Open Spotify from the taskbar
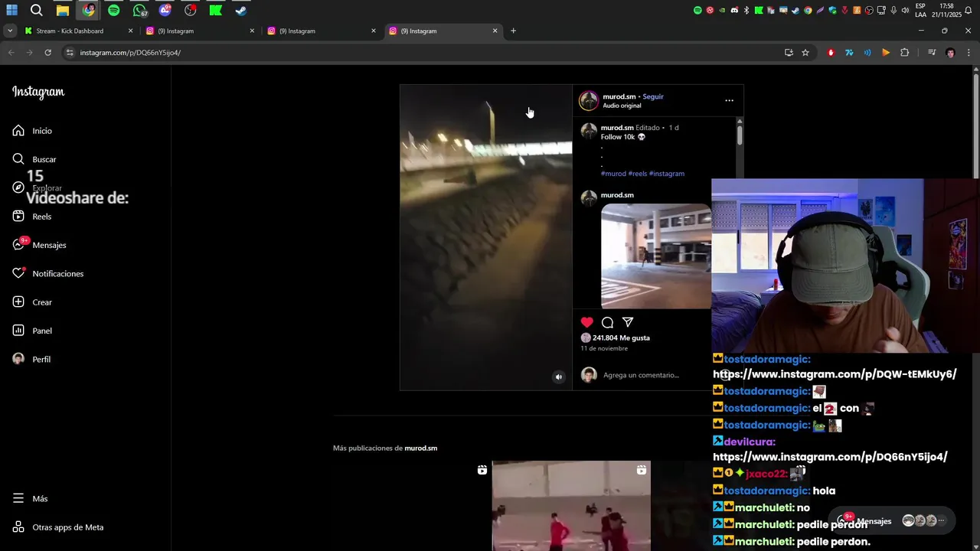The height and width of the screenshot is (551, 980). [113, 11]
